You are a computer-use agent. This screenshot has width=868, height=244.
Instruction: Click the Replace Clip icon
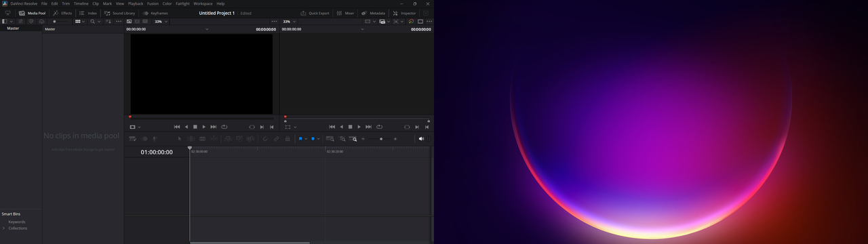[250, 138]
